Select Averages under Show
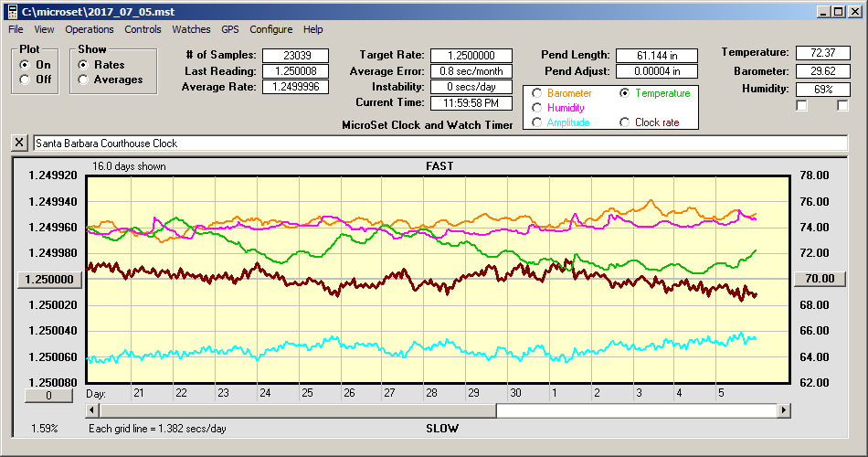 point(84,80)
